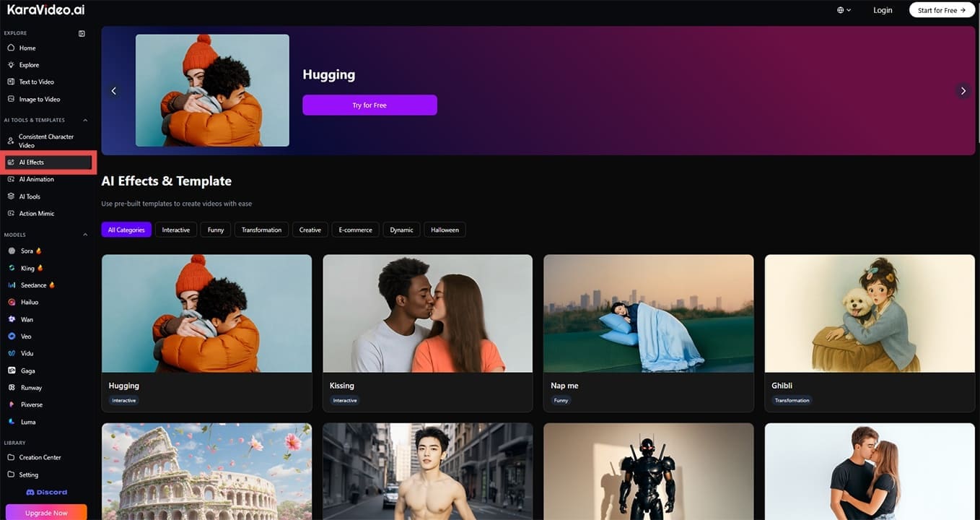This screenshot has width=980, height=520.
Task: Click Start for Free in the top bar
Action: [941, 10]
